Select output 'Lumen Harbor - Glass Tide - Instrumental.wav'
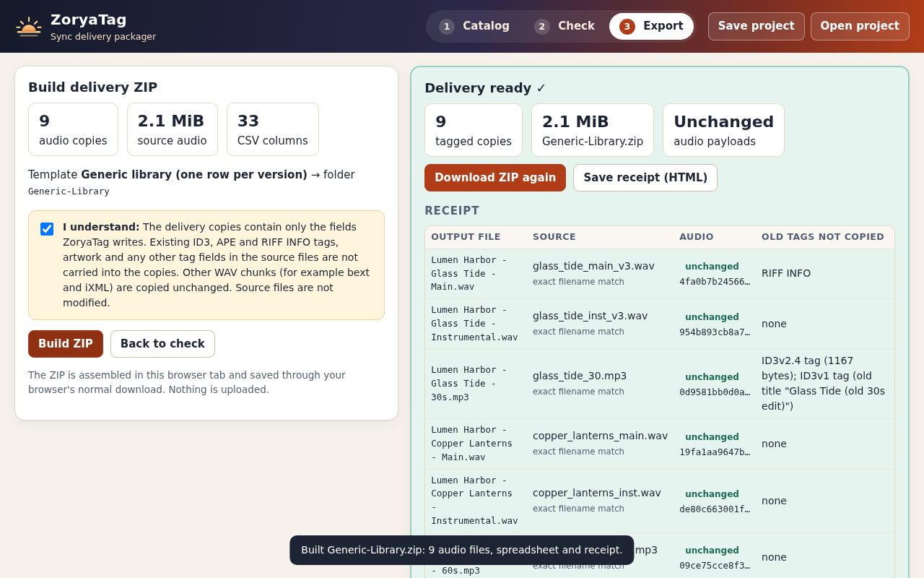 tap(474, 324)
